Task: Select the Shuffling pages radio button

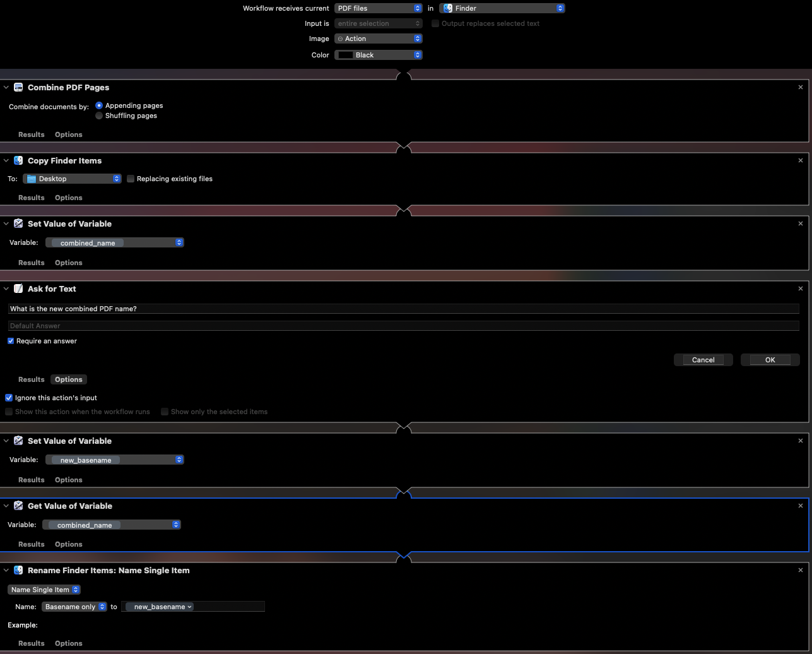Action: (99, 116)
